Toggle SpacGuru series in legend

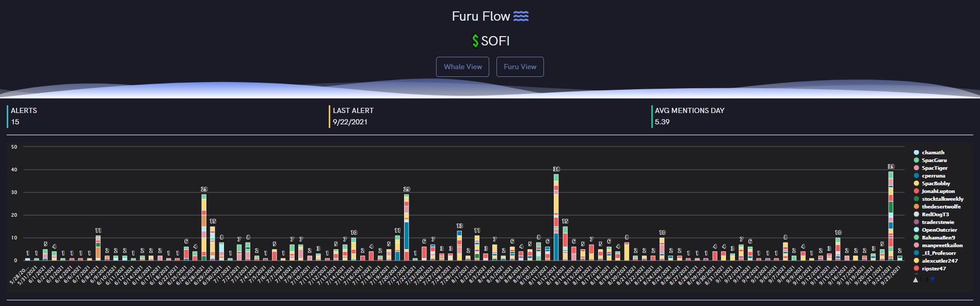pyautogui.click(x=934, y=160)
